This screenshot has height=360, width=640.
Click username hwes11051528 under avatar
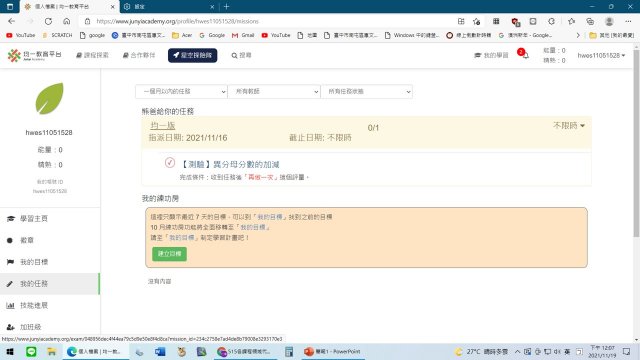coord(49,133)
